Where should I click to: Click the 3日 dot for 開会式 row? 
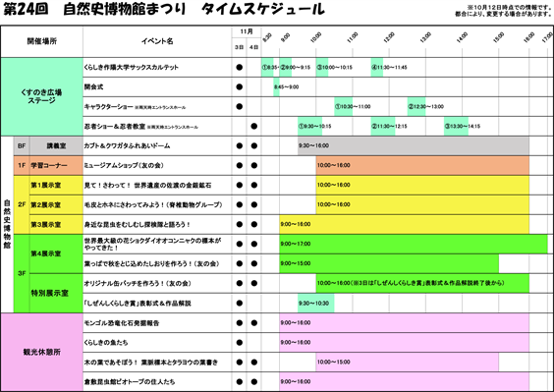(240, 87)
